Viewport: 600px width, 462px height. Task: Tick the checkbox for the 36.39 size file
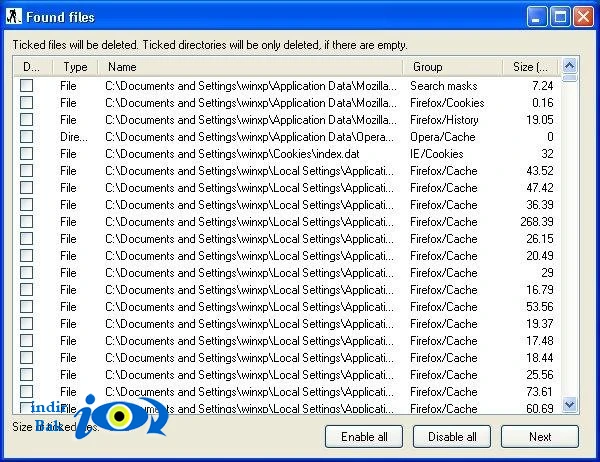(x=26, y=204)
